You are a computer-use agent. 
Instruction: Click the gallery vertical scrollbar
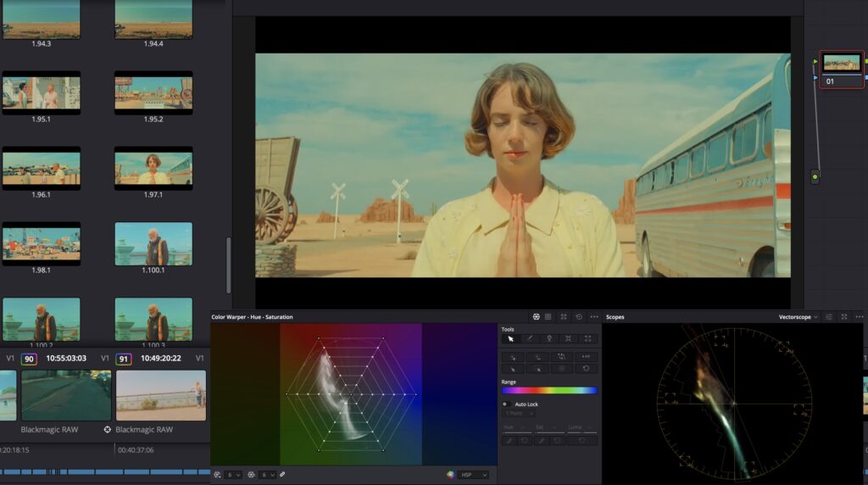[228, 265]
